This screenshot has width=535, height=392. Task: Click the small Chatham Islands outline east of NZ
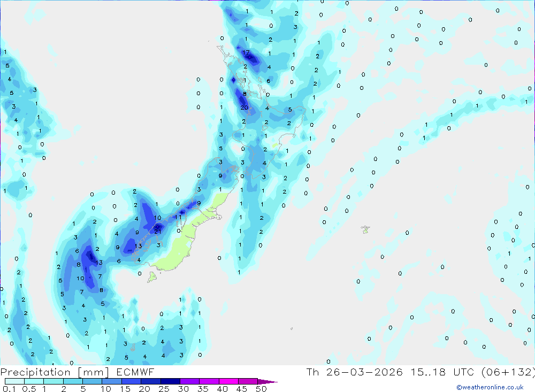[365, 229]
